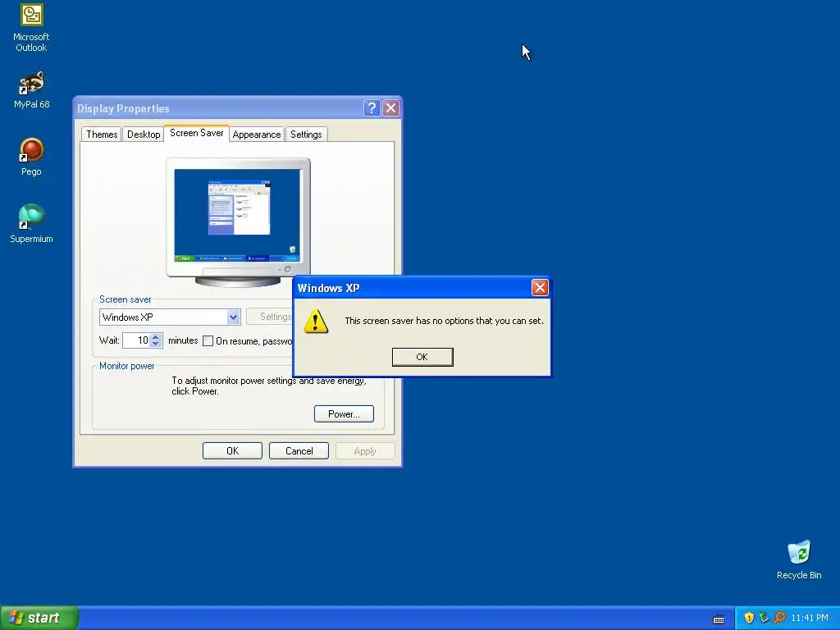Screen dimensions: 840x630
Task: Click the Wait minutes input field
Action: (137, 340)
